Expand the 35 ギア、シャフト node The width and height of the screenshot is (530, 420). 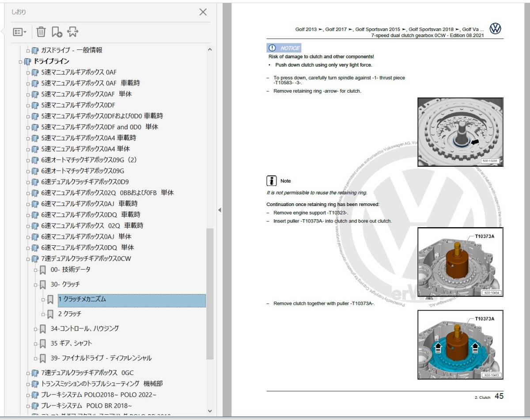36,344
